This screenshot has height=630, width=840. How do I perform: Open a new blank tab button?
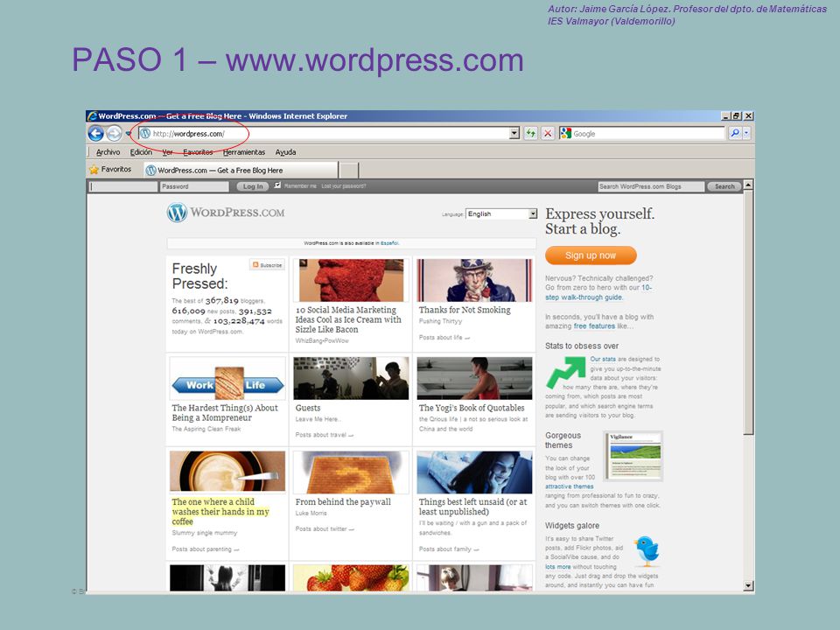pyautogui.click(x=349, y=171)
